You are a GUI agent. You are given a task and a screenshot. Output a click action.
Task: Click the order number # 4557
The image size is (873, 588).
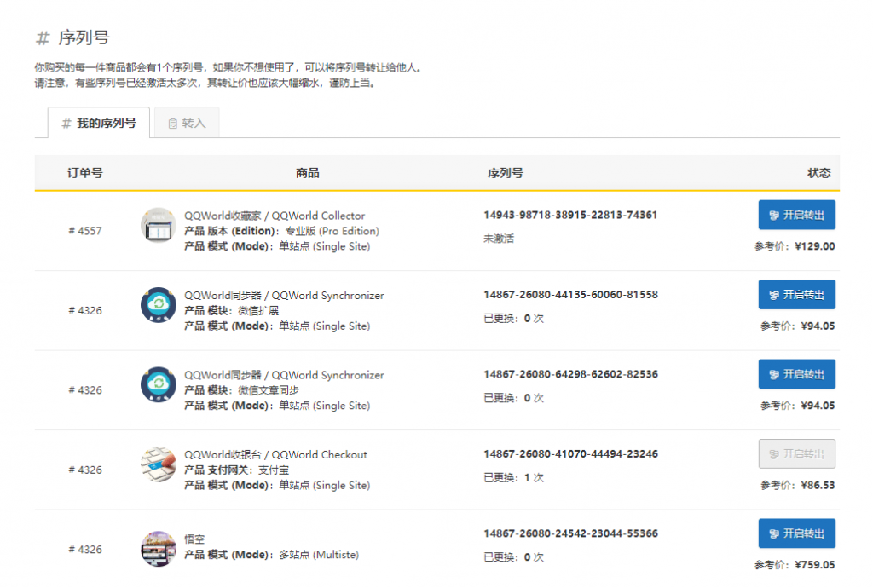tap(85, 231)
